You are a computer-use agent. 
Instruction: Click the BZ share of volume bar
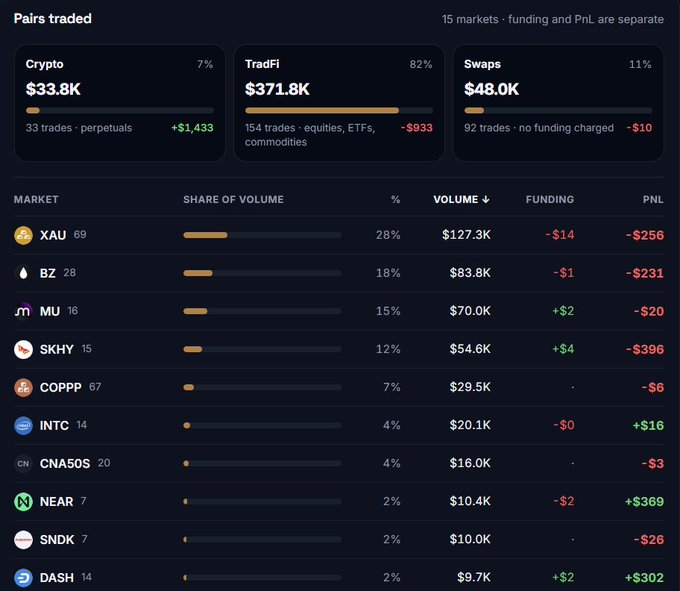point(262,273)
